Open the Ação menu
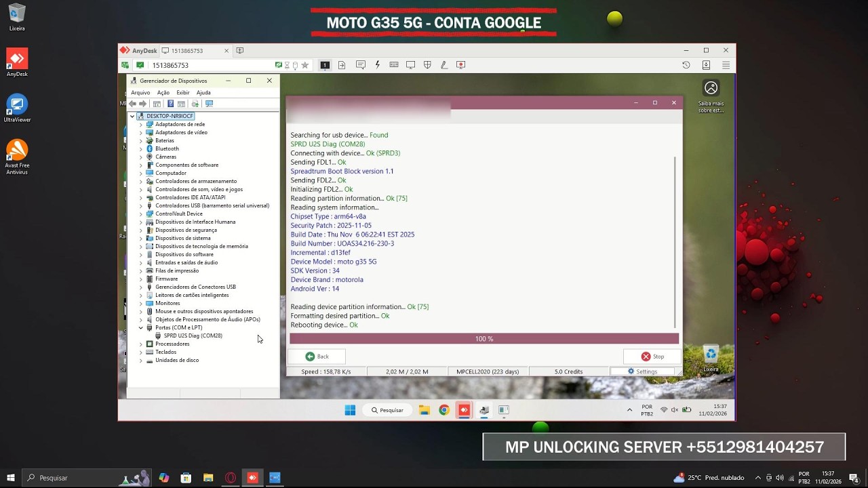This screenshot has width=868, height=488. (163, 93)
